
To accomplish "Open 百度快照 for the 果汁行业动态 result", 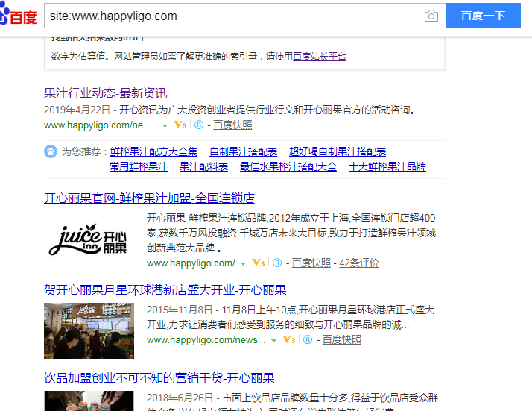I will pyautogui.click(x=232, y=125).
